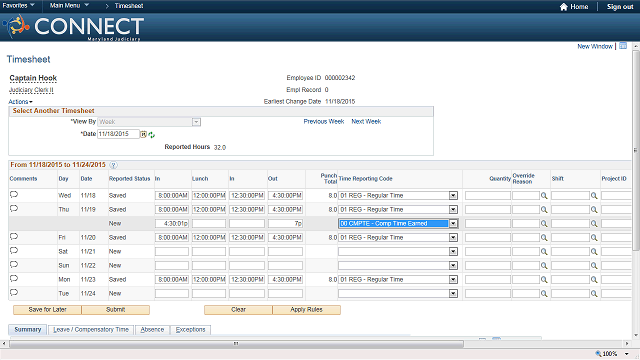This screenshot has width=640, height=360.
Task: Click the page icon next to New Window
Action: coord(623,46)
